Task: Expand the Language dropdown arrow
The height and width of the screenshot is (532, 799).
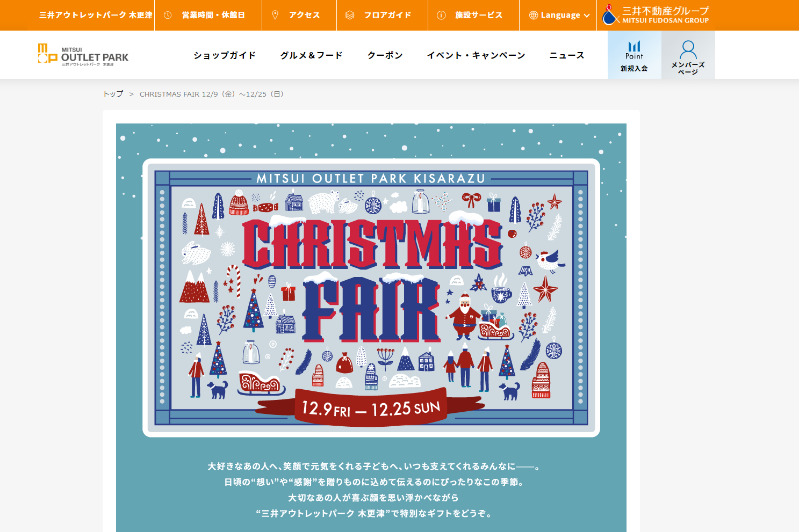Action: coord(587,16)
